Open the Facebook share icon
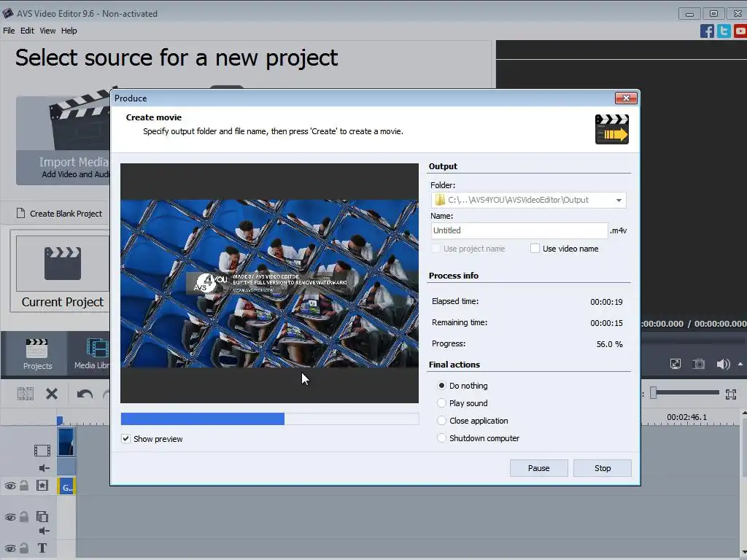This screenshot has width=747, height=560. (x=707, y=31)
